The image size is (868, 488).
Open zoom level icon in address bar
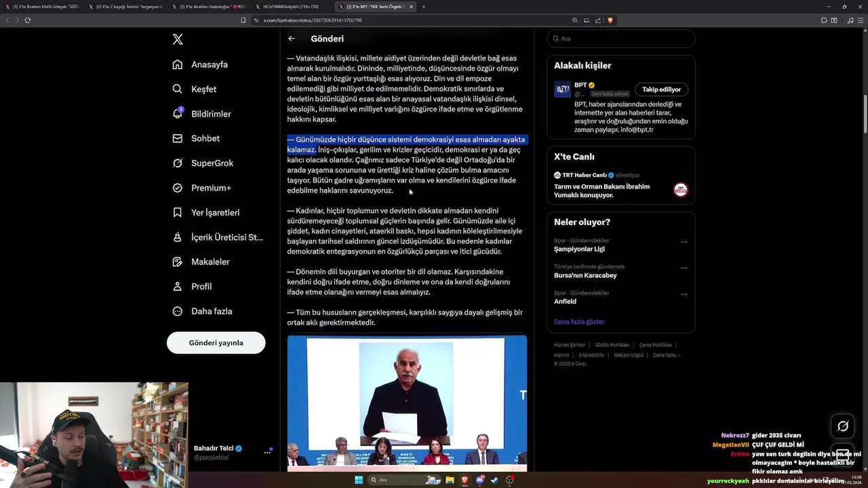(575, 20)
